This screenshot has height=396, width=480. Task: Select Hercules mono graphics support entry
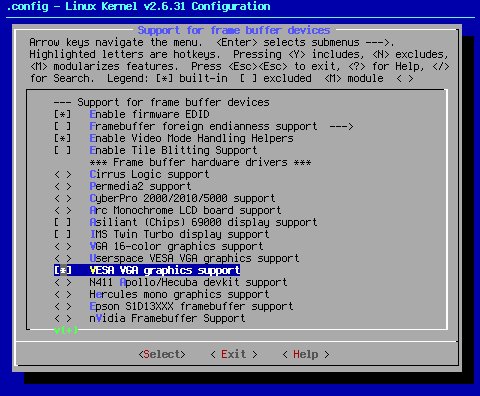(179, 294)
